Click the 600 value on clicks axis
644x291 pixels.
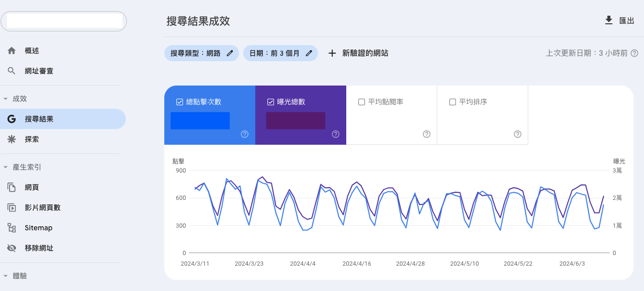point(181,198)
